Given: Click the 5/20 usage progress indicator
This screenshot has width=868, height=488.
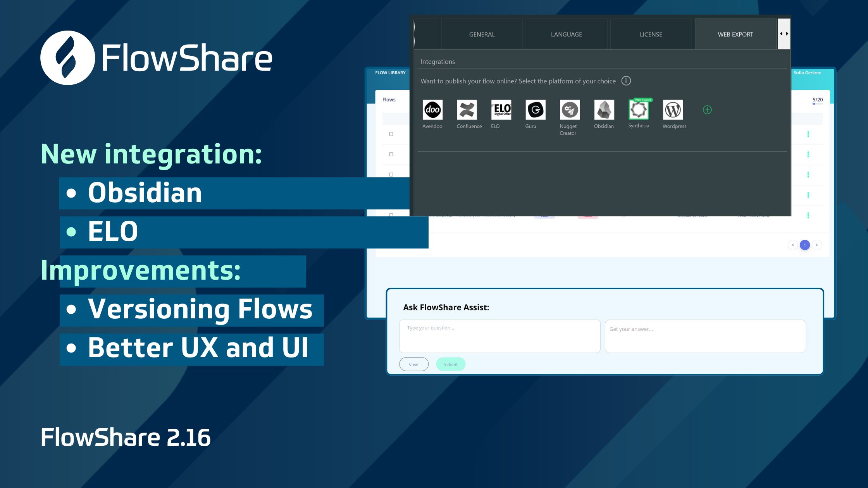Looking at the screenshot, I should coord(818,101).
